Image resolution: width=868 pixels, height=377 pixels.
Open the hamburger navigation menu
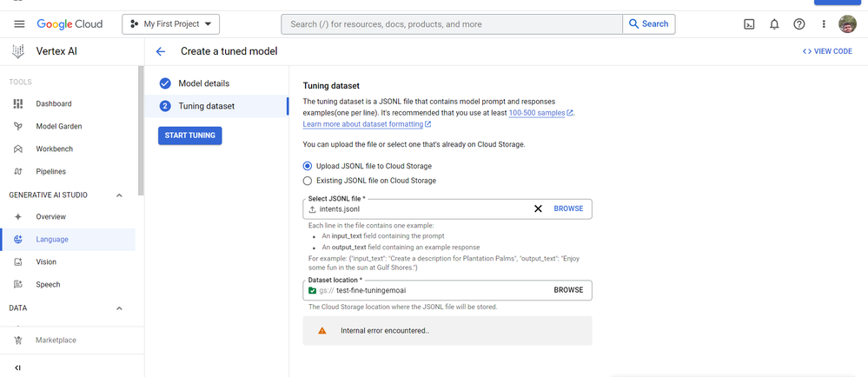[19, 24]
